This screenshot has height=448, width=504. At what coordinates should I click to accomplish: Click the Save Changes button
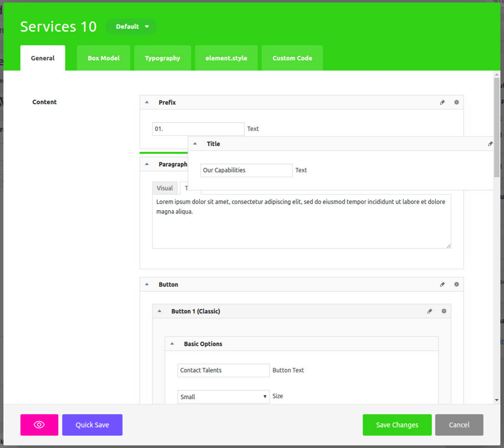click(397, 425)
